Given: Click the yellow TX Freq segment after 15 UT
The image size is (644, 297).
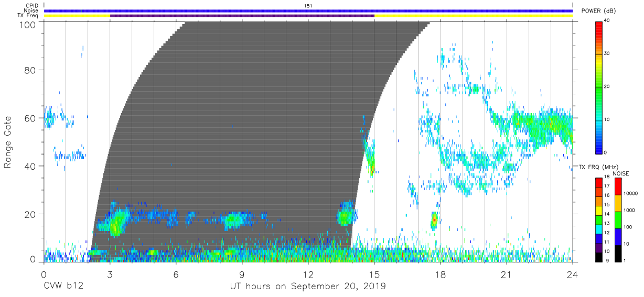Looking at the screenshot, I should tap(474, 16).
